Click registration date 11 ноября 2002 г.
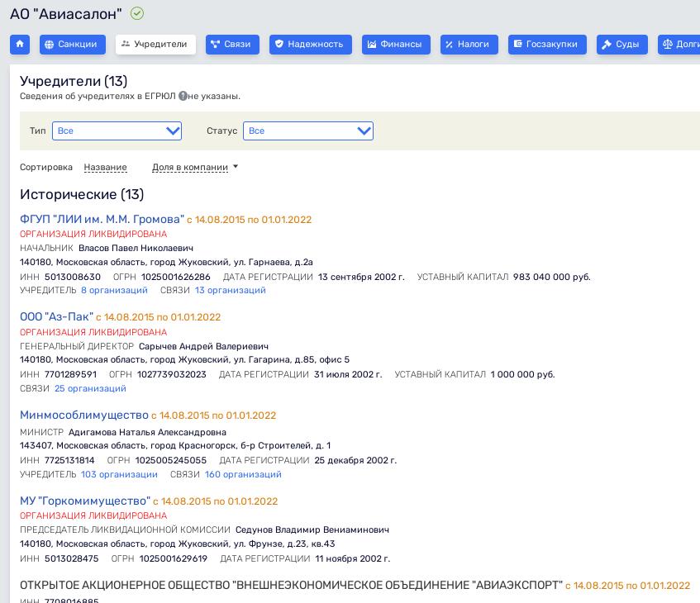 [x=353, y=559]
